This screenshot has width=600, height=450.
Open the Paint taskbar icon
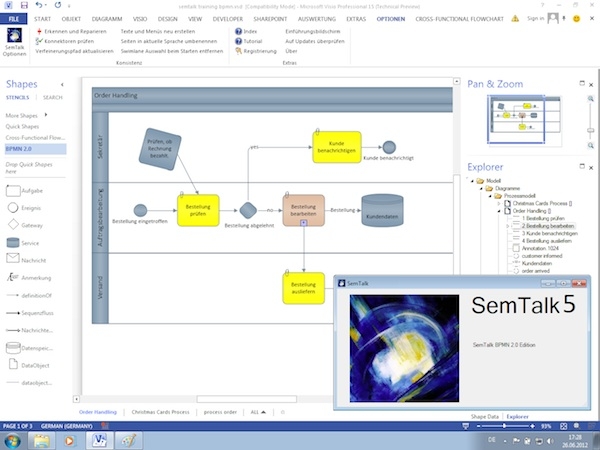[129, 440]
